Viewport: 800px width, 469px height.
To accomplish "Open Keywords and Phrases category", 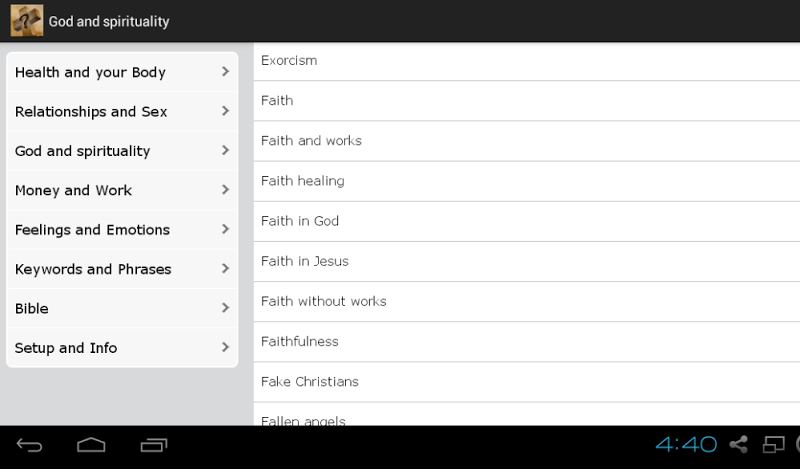I will coord(122,268).
